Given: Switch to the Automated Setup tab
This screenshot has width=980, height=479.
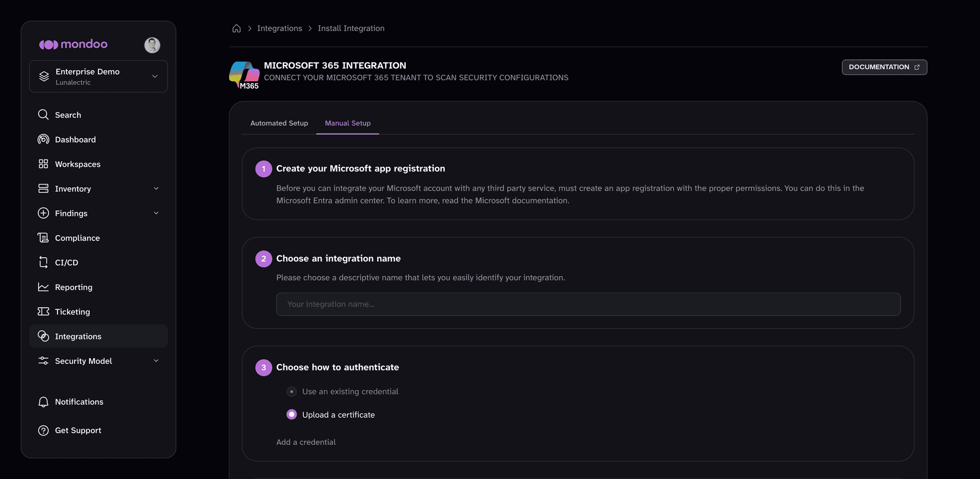Looking at the screenshot, I should (279, 123).
